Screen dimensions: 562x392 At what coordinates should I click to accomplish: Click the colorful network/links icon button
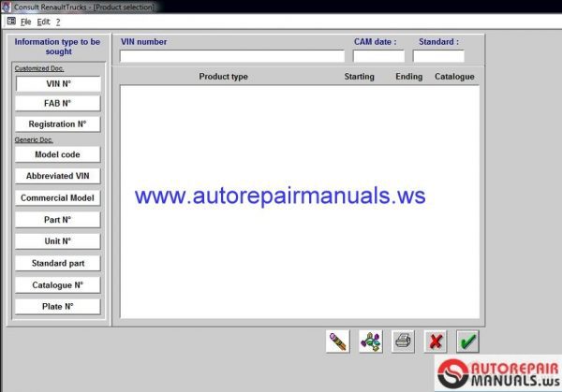tap(371, 341)
